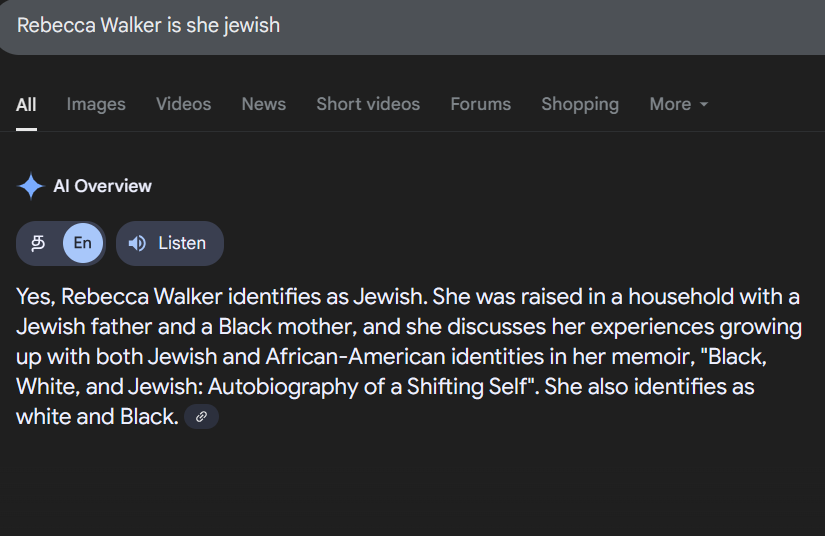The width and height of the screenshot is (825, 536).
Task: Switch overview language to Tamil
Action: (x=38, y=243)
